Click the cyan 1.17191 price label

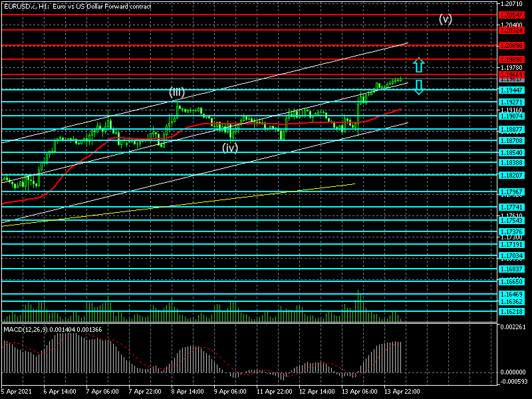[511, 244]
